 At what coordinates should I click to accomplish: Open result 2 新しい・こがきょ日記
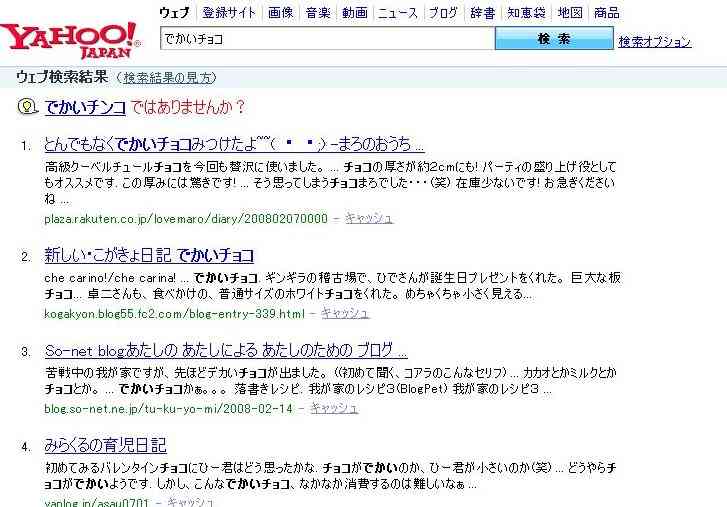149,255
